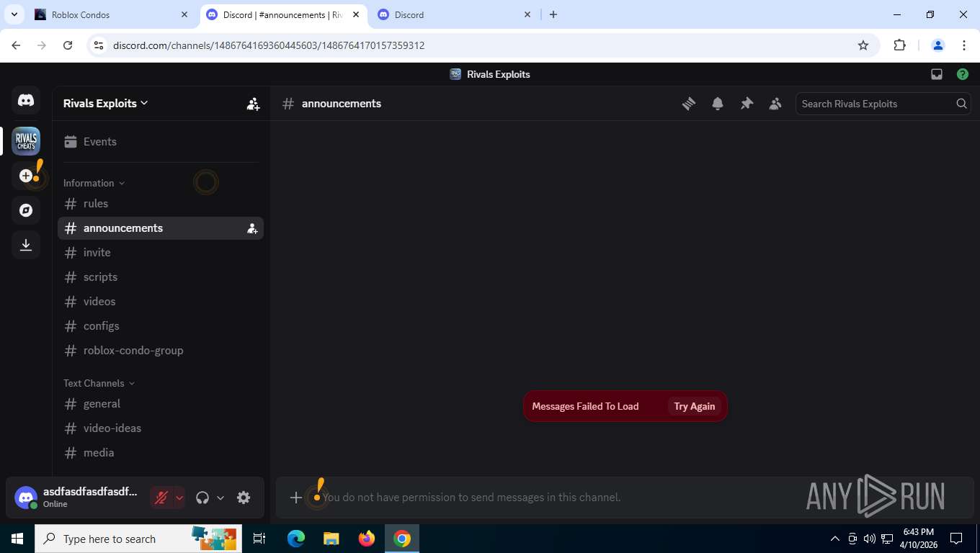This screenshot has height=553, width=980.
Task: Toggle headphones deafen button
Action: click(x=202, y=498)
